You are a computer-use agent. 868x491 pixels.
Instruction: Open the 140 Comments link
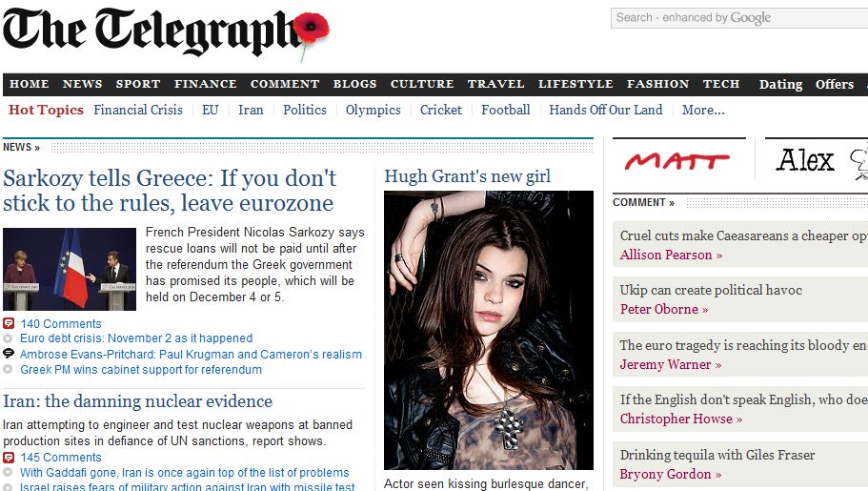click(61, 323)
